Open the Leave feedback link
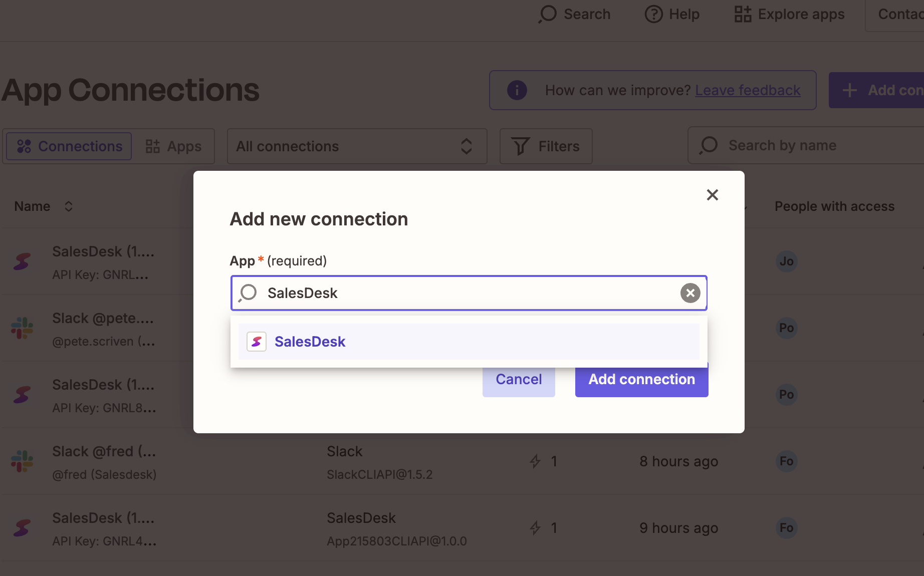This screenshot has height=576, width=924. click(x=748, y=90)
